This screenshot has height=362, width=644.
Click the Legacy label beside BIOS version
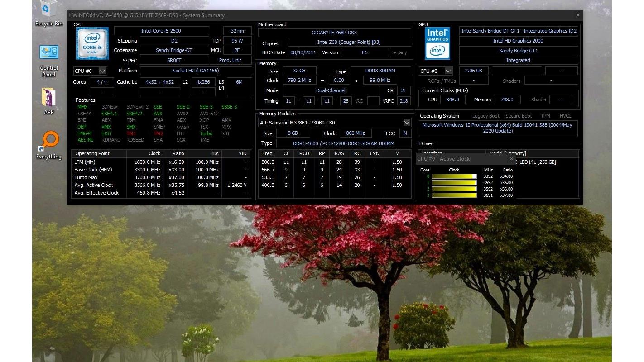pos(399,52)
